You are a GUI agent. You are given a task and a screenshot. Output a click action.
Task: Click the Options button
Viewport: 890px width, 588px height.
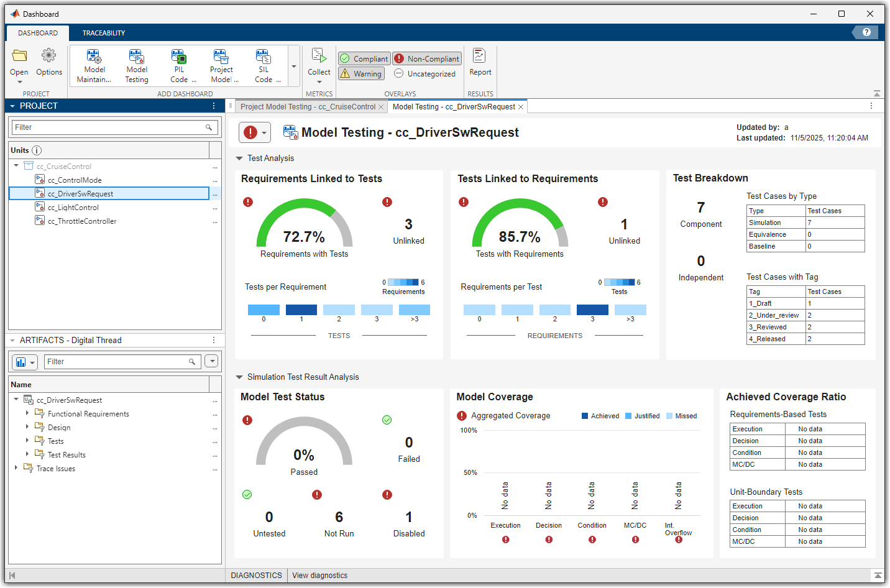[x=49, y=64]
